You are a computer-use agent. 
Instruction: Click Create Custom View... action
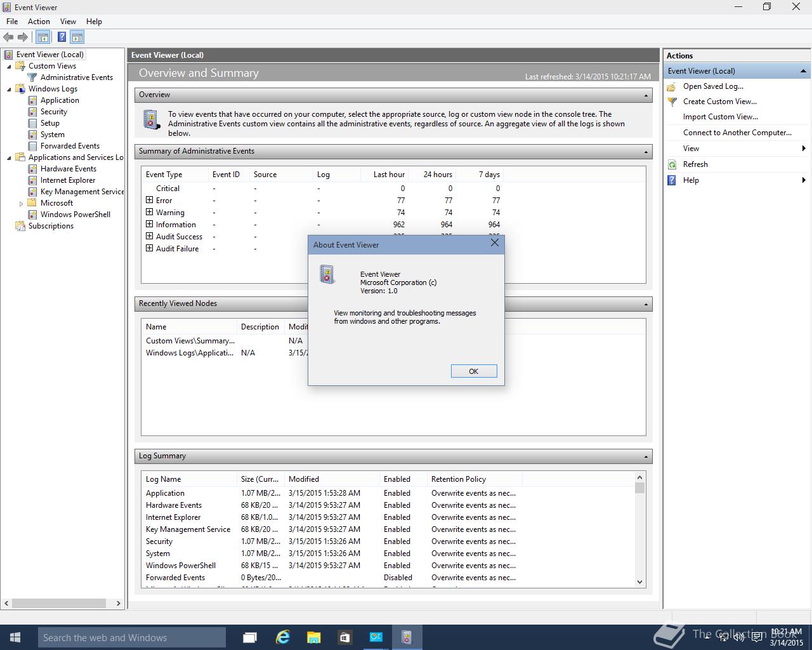click(x=719, y=102)
